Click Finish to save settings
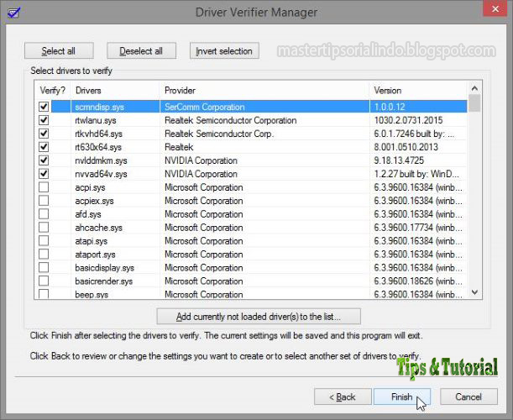This screenshot has height=420, width=513. tap(402, 396)
